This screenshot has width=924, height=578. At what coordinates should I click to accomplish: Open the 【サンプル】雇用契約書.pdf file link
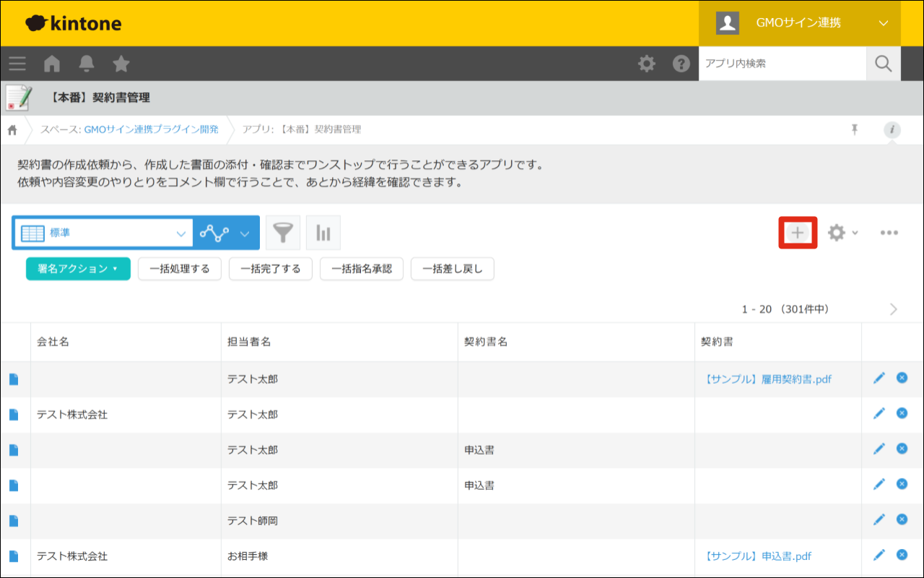pyautogui.click(x=766, y=379)
